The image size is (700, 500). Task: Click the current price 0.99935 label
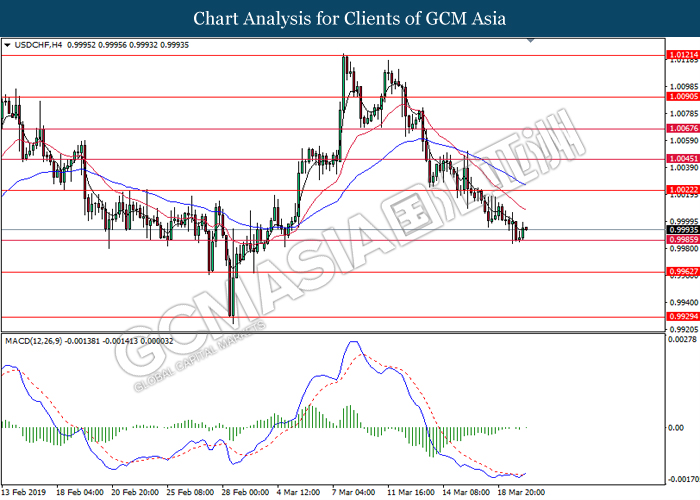683,230
